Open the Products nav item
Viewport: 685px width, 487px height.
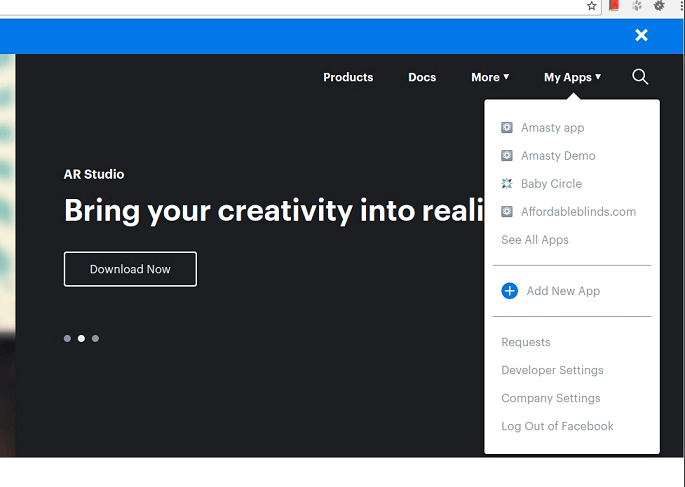(348, 77)
